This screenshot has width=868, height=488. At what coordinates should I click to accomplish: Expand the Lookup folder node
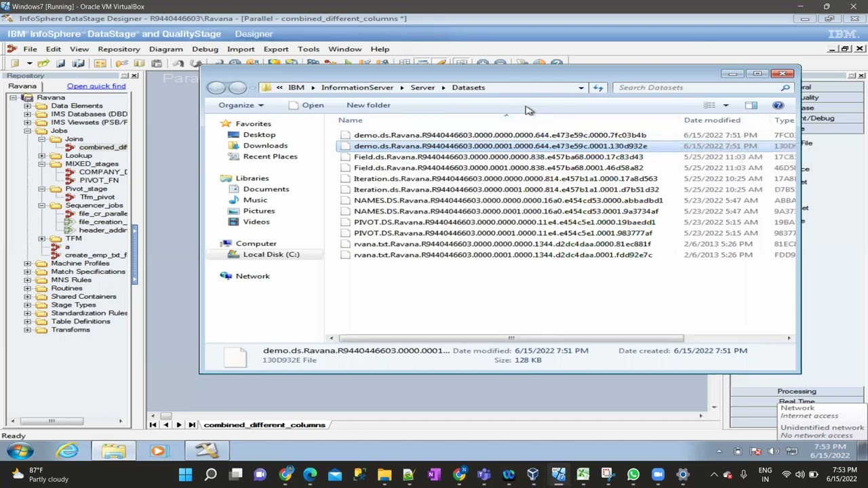click(x=41, y=156)
